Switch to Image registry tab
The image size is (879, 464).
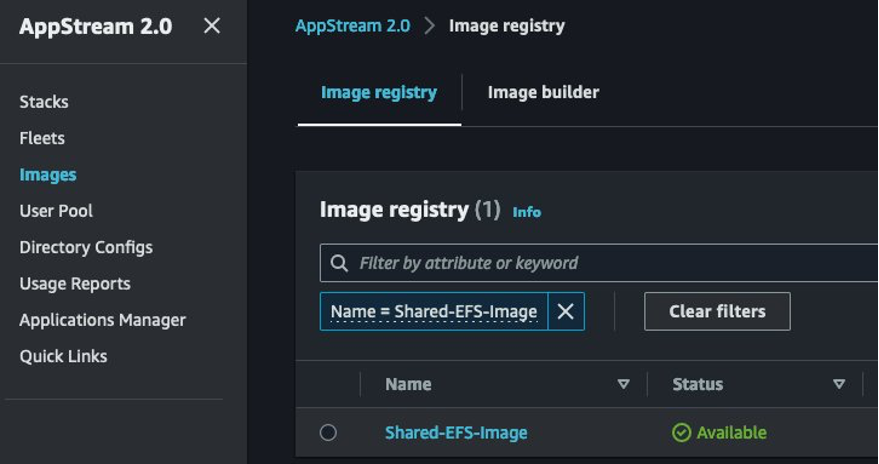click(x=379, y=92)
